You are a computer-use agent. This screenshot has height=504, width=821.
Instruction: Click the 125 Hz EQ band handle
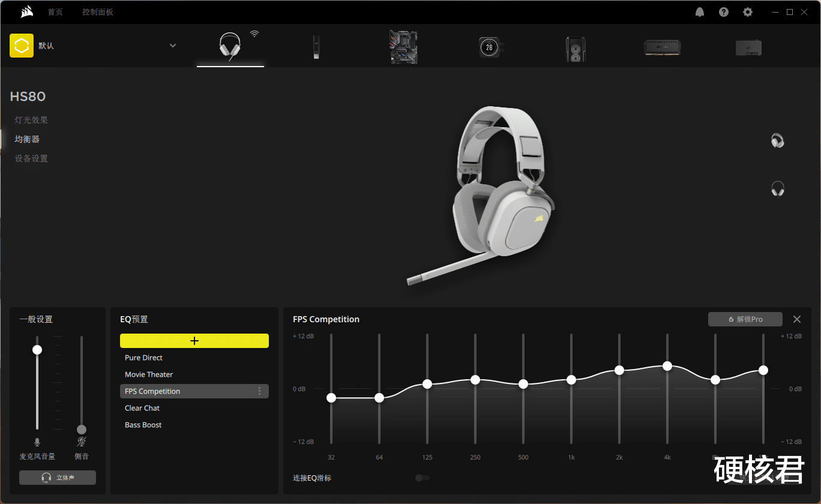click(x=427, y=384)
